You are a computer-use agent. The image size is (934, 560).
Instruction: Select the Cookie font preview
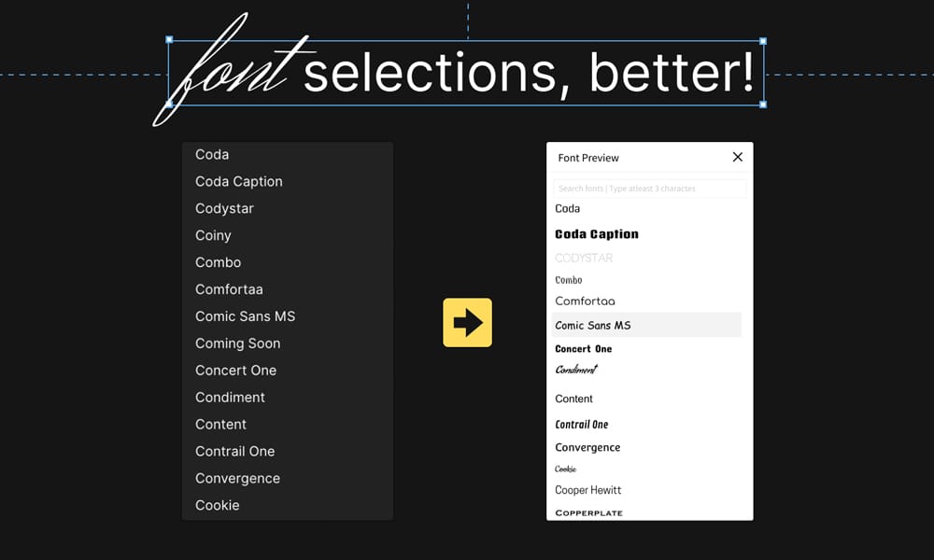pos(566,469)
